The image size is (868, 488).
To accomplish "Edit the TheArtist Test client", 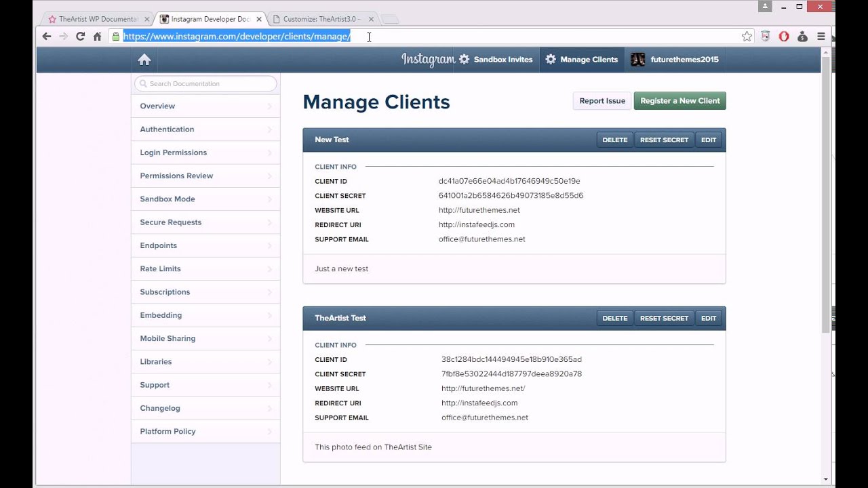I will 709,318.
